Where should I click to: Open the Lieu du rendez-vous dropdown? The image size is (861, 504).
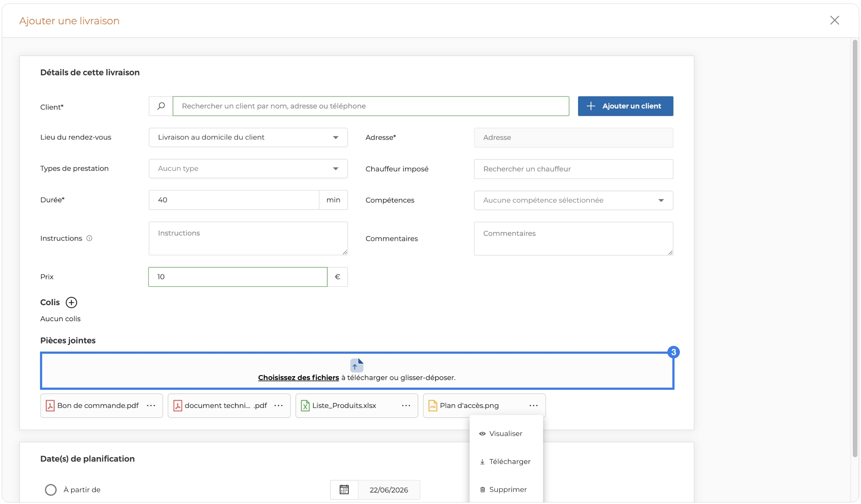click(x=248, y=137)
